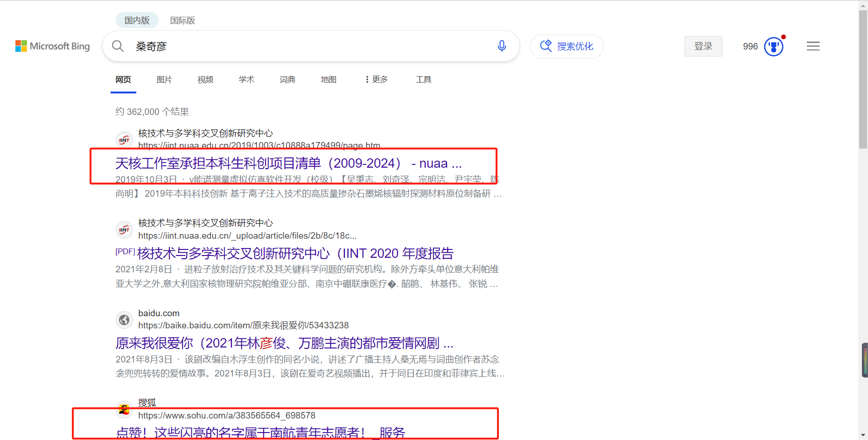Switch to the 地图 tab
This screenshot has height=440, width=868.
coord(329,79)
